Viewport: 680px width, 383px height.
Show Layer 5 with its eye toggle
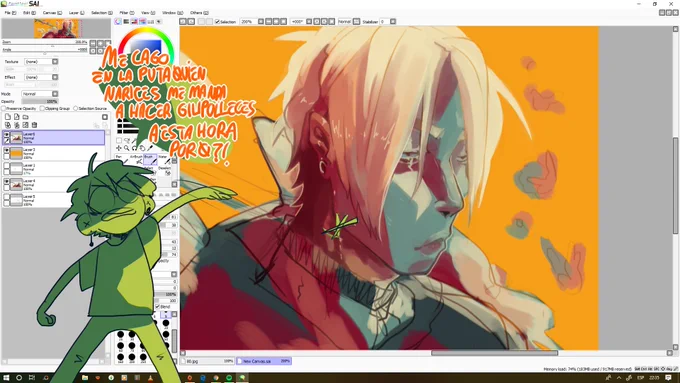tap(7, 197)
